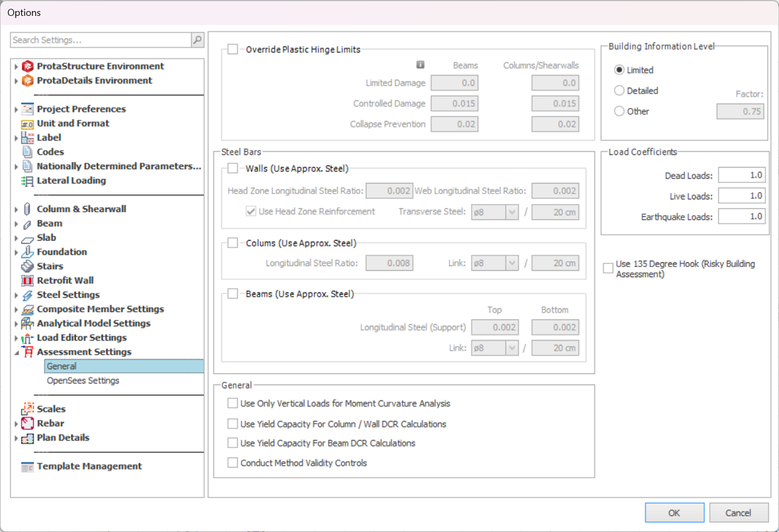Click the OK button

click(674, 513)
